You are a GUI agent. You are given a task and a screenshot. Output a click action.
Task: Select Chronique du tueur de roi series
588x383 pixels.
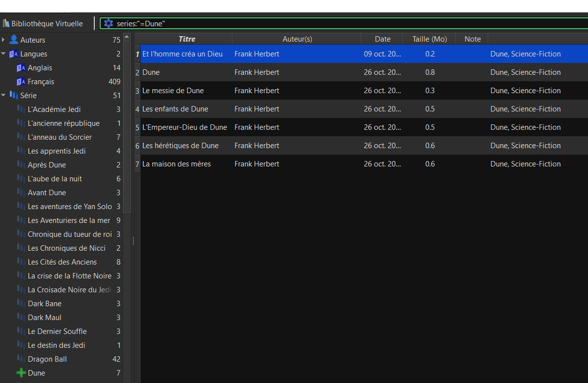point(70,234)
